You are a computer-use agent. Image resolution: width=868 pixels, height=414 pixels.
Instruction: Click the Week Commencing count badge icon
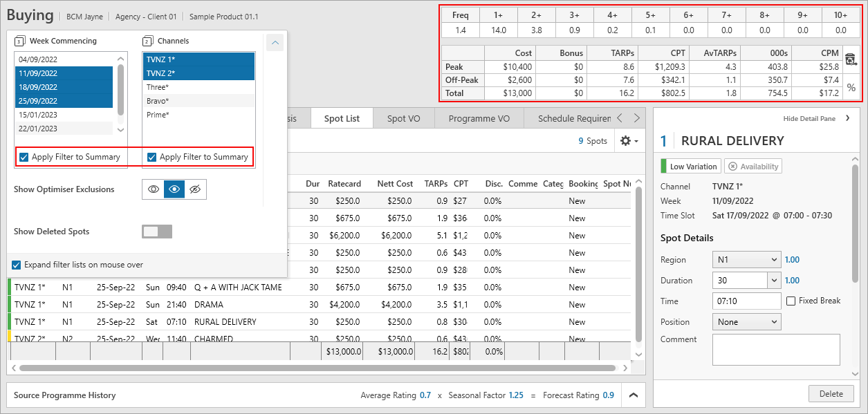tap(20, 41)
